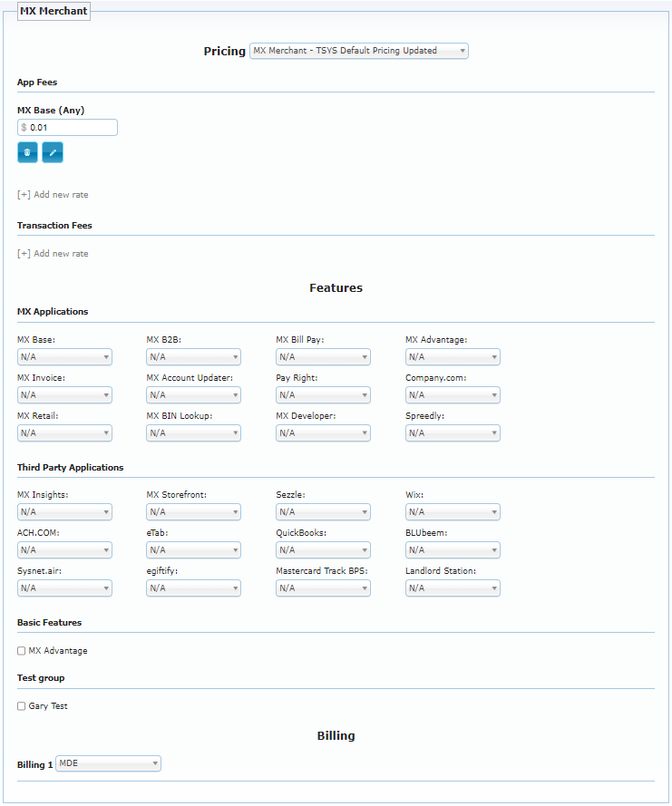Expand the MX B2B dropdown
The width and height of the screenshot is (672, 806).
click(194, 357)
